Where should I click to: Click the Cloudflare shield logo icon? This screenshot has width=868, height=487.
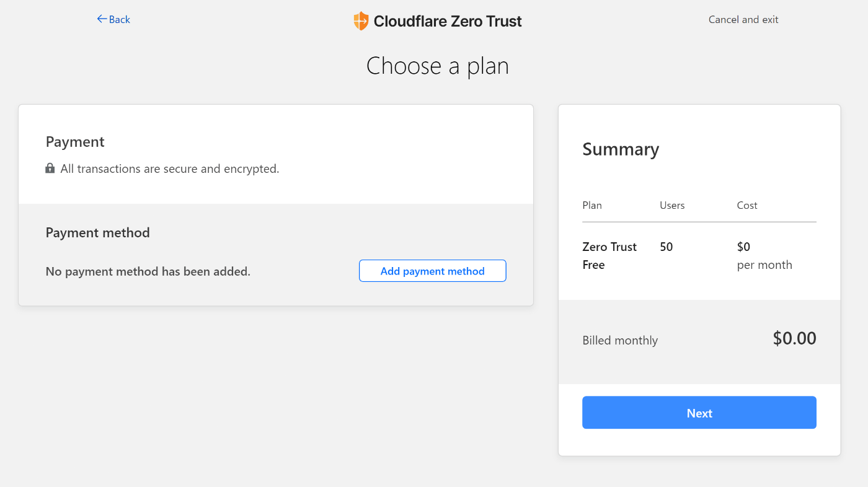[x=361, y=21]
